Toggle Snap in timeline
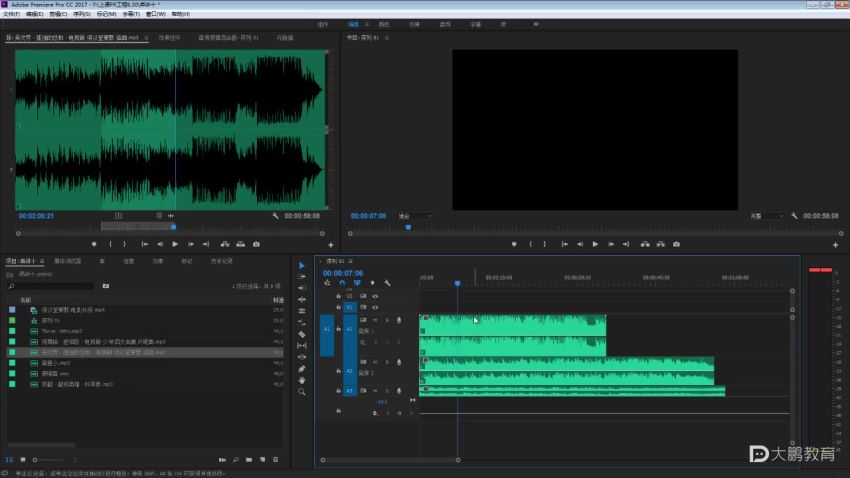850x478 pixels. 342,283
